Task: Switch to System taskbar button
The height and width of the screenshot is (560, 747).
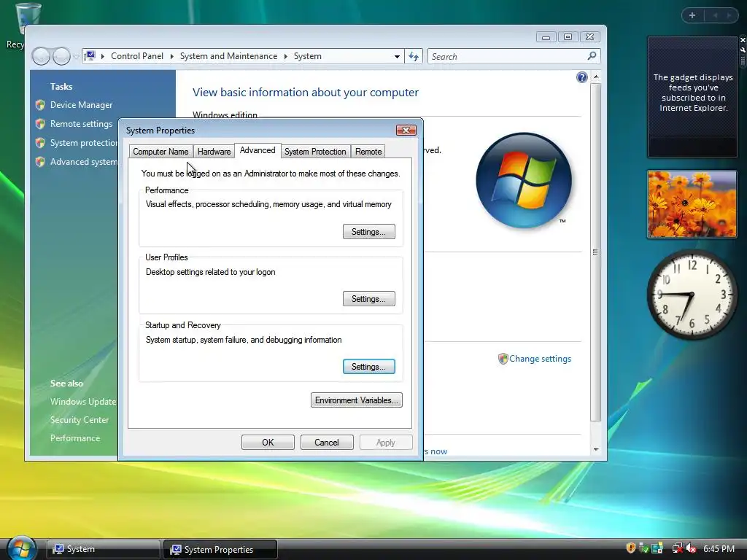Action: [103, 549]
